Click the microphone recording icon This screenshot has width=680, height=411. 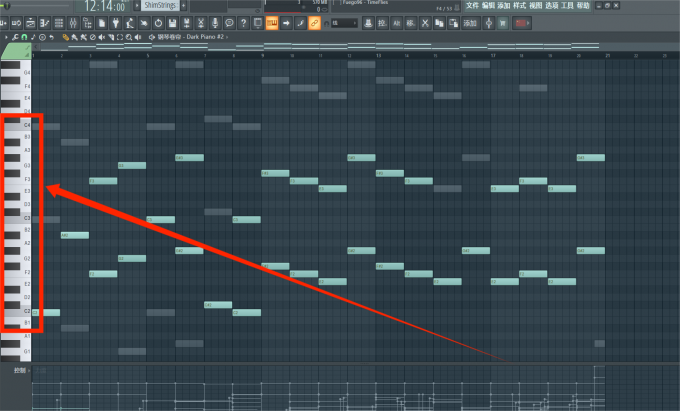[215, 23]
